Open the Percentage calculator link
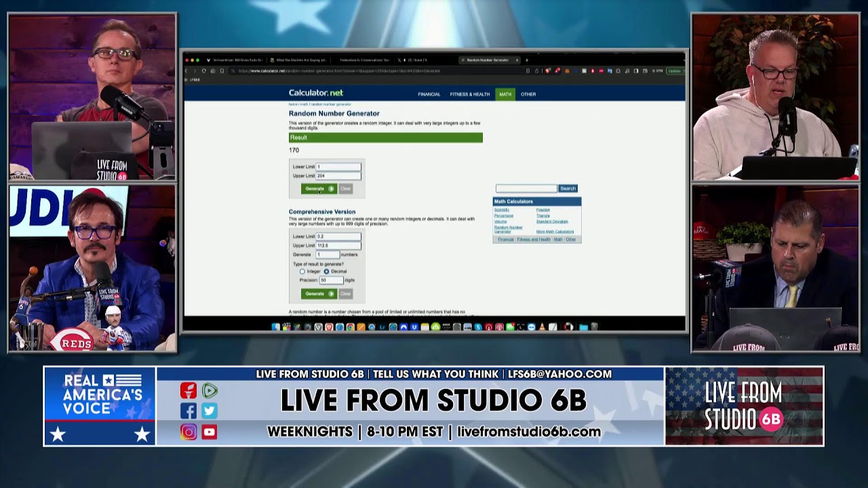The height and width of the screenshot is (488, 868). pos(504,216)
